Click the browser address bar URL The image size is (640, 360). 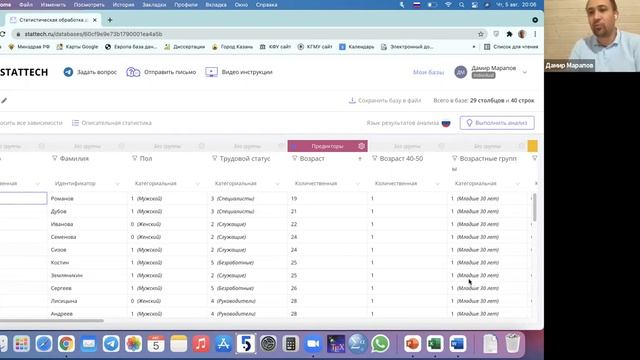pyautogui.click(x=93, y=34)
